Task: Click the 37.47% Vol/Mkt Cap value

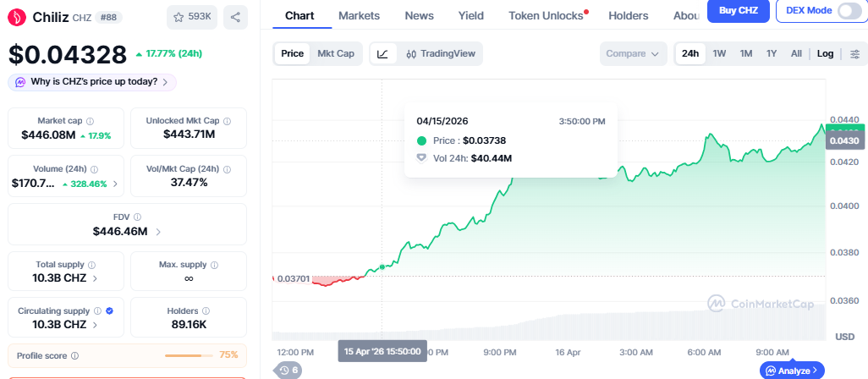Action: [189, 183]
